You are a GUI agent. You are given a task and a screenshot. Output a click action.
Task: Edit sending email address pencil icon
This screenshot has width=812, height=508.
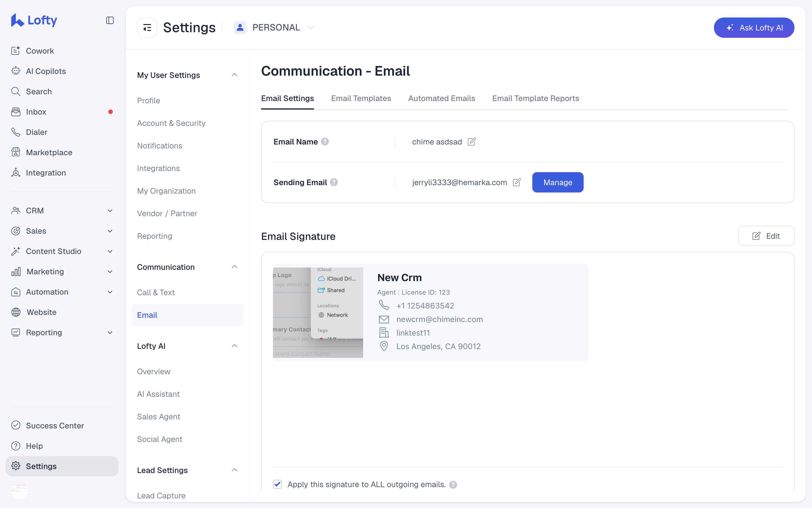(x=517, y=182)
